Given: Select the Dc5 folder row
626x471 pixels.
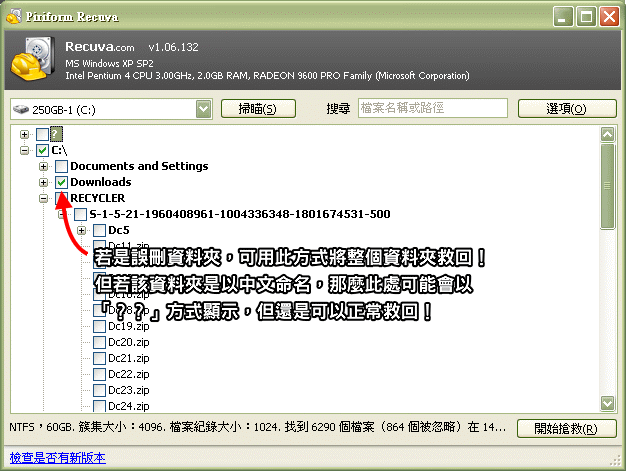Looking at the screenshot, I should click(x=119, y=230).
